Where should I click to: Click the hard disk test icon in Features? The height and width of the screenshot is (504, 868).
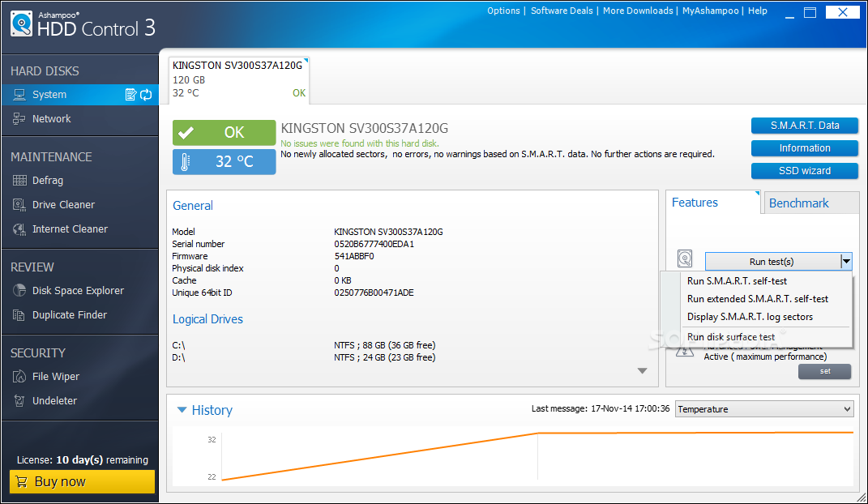685,258
